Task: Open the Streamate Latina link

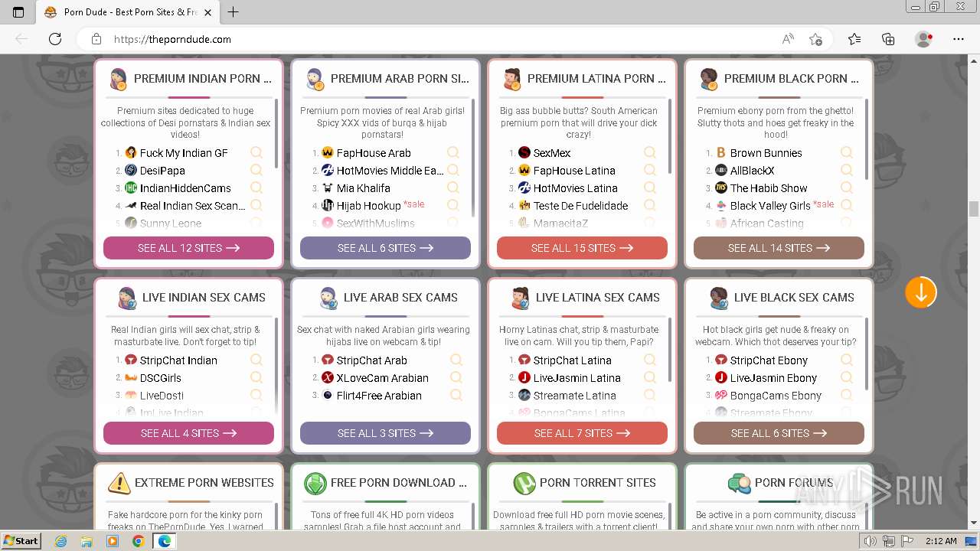Action: click(x=574, y=396)
